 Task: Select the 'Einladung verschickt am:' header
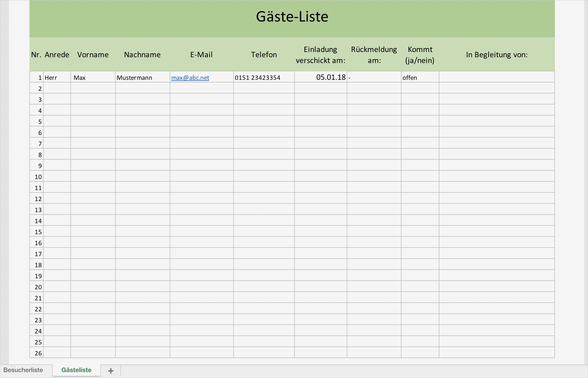click(x=321, y=55)
